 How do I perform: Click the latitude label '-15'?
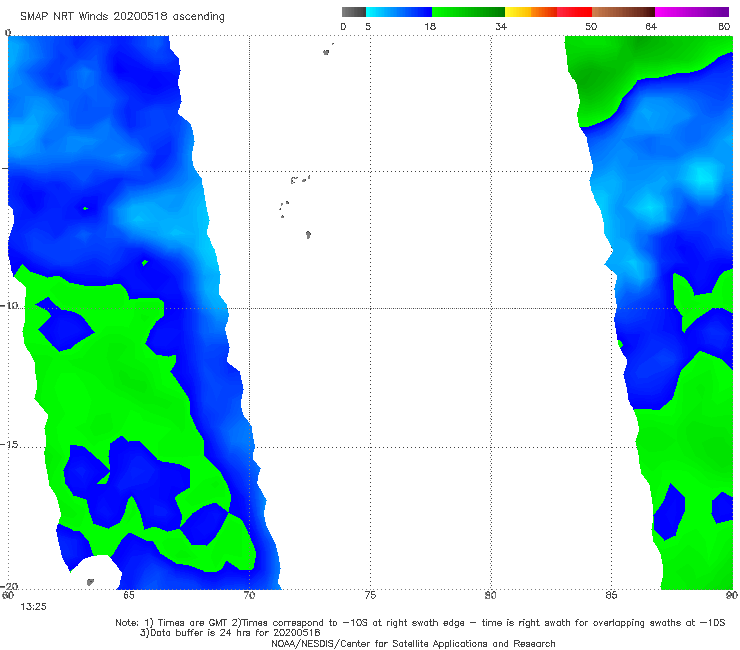(9, 445)
